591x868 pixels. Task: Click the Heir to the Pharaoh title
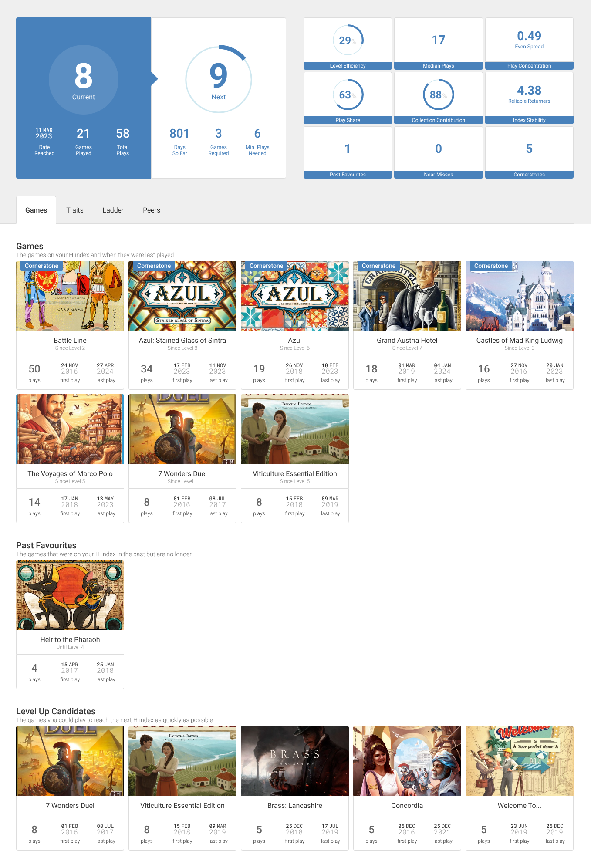pyautogui.click(x=70, y=639)
